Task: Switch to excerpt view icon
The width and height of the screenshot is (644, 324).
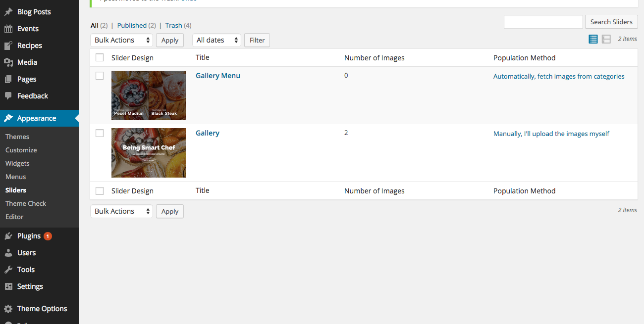Action: tap(606, 39)
